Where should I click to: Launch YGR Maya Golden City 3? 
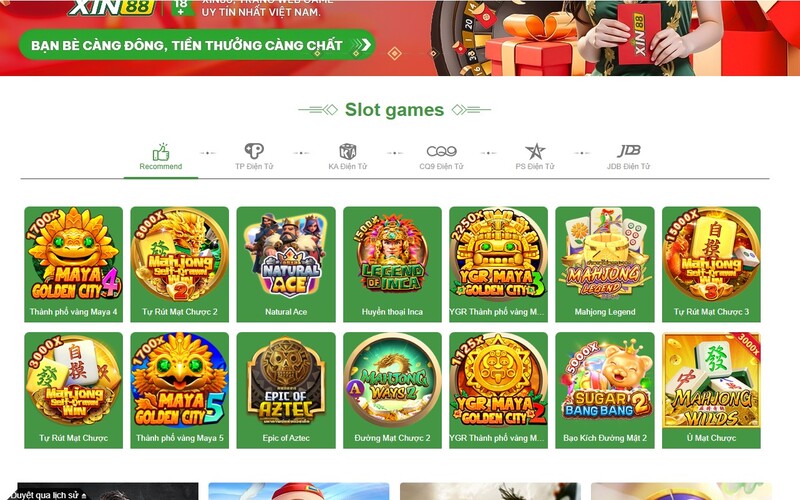click(498, 264)
